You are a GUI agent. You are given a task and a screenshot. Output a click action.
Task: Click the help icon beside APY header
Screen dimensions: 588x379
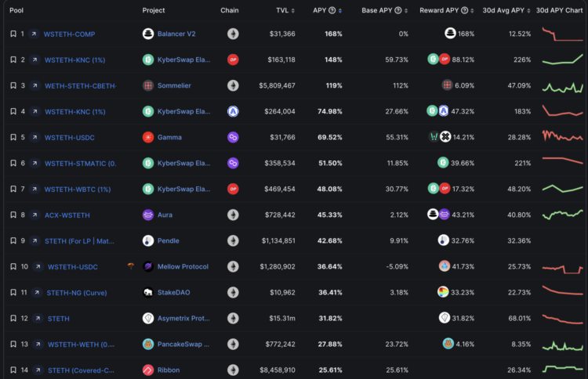click(332, 10)
